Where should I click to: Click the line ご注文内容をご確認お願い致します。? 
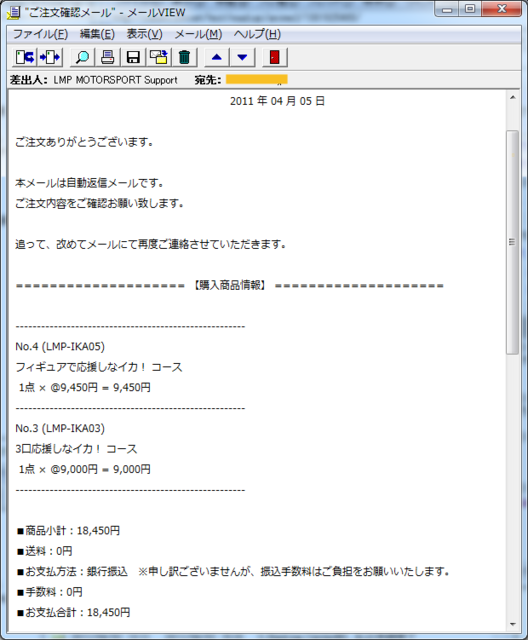pyautogui.click(x=99, y=203)
